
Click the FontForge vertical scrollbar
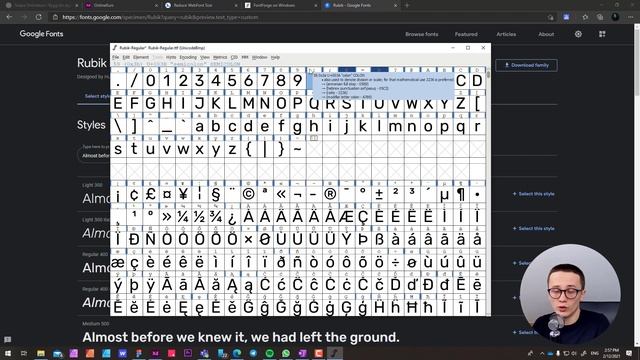[x=488, y=192]
